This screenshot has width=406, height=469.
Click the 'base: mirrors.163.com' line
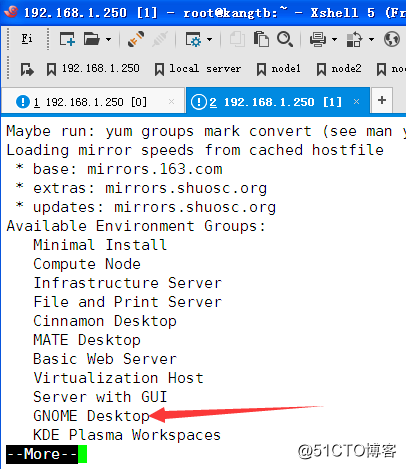pos(127,169)
